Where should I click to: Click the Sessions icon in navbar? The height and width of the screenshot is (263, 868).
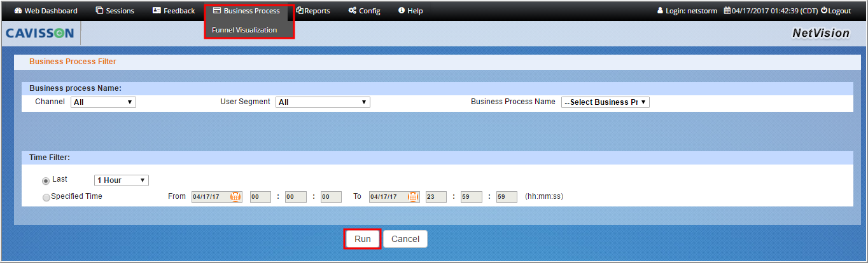pyautogui.click(x=99, y=11)
